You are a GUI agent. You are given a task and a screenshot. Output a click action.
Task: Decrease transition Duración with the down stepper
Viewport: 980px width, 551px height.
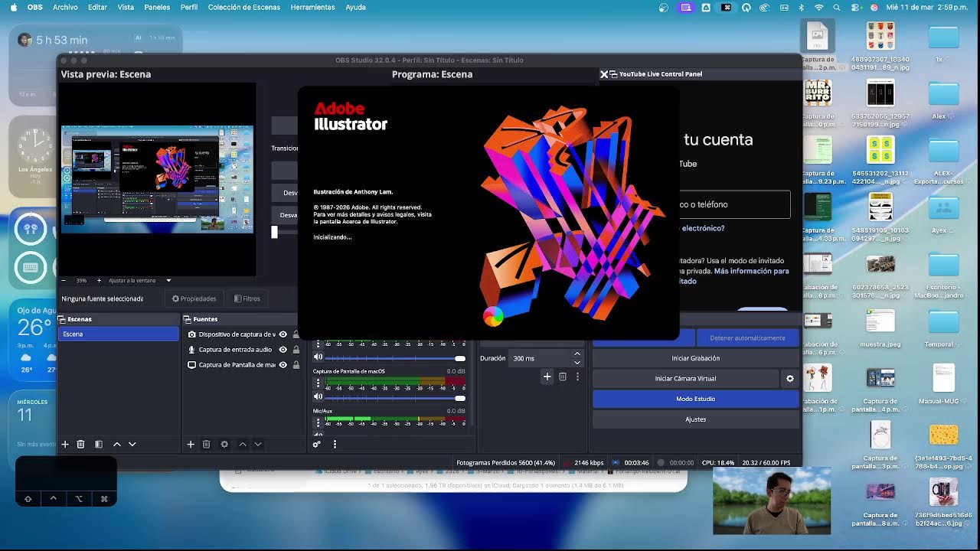point(577,362)
